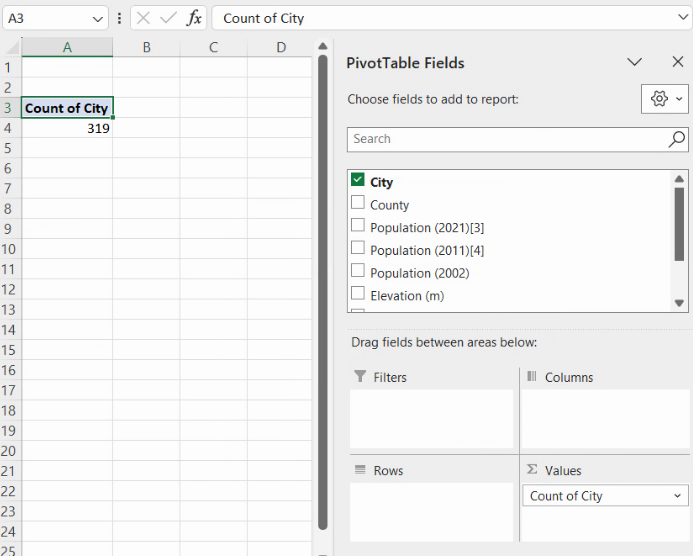Check the County field checkbox
The image size is (693, 556).
(x=358, y=203)
